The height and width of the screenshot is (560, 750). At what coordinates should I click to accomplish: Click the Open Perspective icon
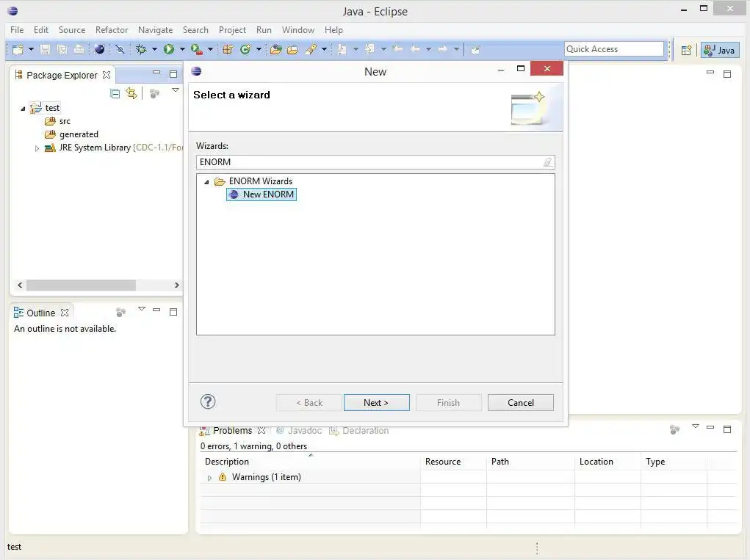686,50
